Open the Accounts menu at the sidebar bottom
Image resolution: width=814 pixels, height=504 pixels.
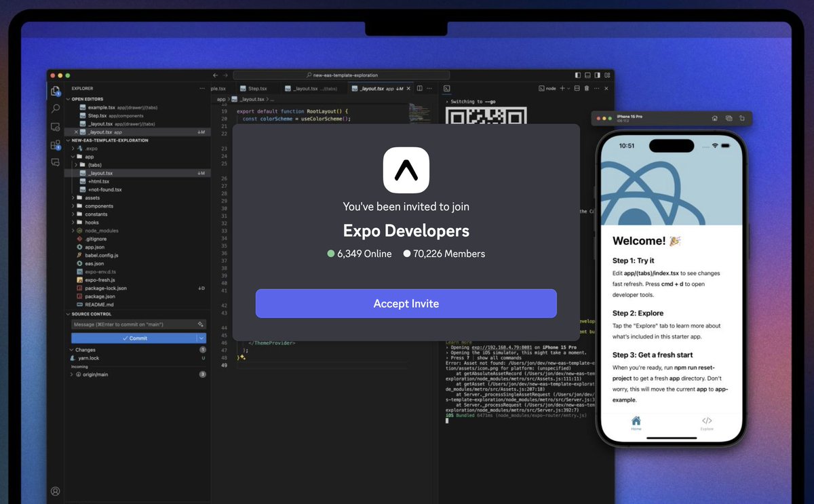pyautogui.click(x=56, y=491)
